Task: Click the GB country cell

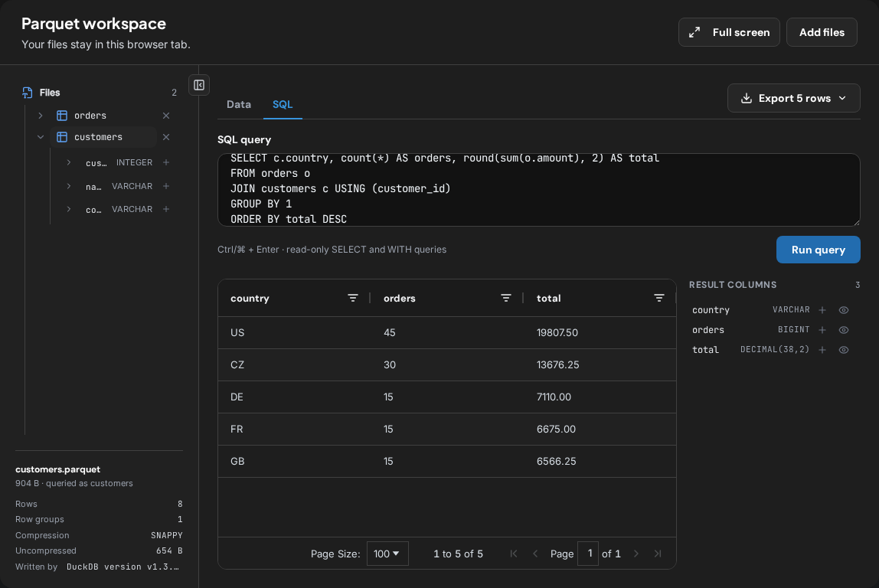Action: coord(295,462)
